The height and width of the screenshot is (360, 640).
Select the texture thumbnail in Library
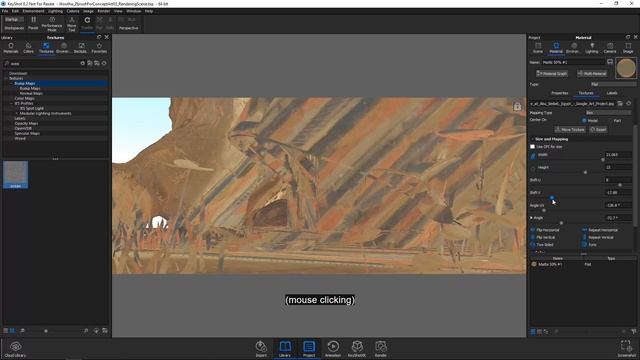pyautogui.click(x=16, y=174)
